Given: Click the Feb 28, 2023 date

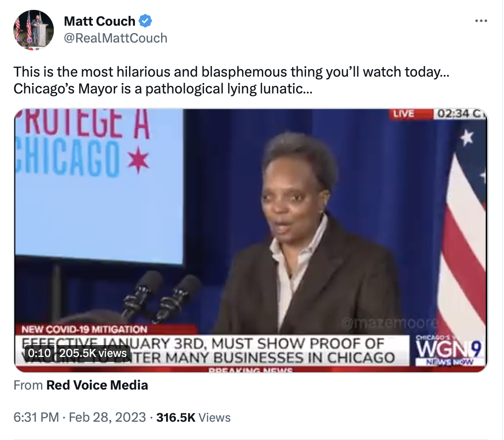Looking at the screenshot, I should 107,417.
